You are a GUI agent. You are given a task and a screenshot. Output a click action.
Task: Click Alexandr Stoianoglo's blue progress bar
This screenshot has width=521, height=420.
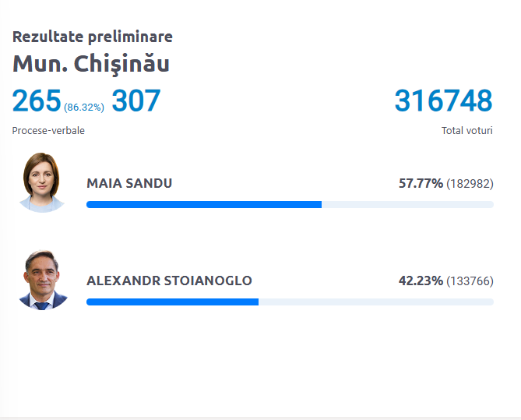[172, 302]
